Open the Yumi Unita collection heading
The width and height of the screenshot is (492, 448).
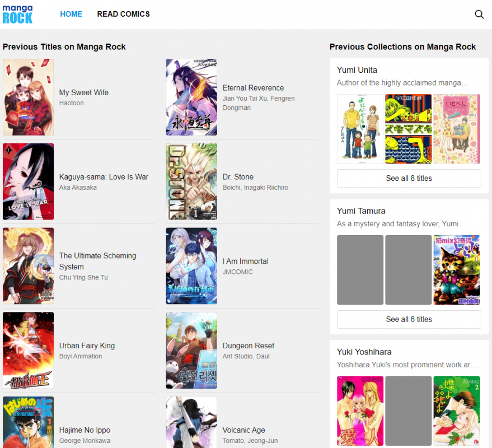pos(357,70)
